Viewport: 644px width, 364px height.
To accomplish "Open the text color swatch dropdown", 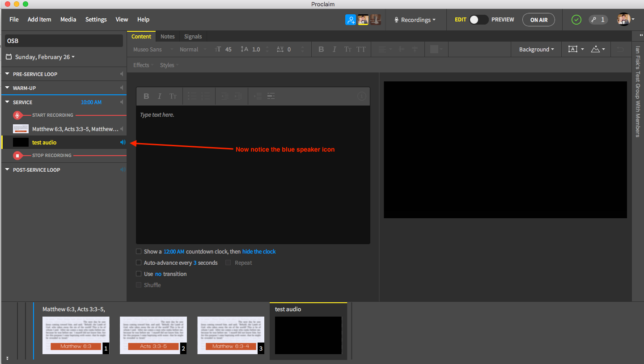I will tap(436, 50).
